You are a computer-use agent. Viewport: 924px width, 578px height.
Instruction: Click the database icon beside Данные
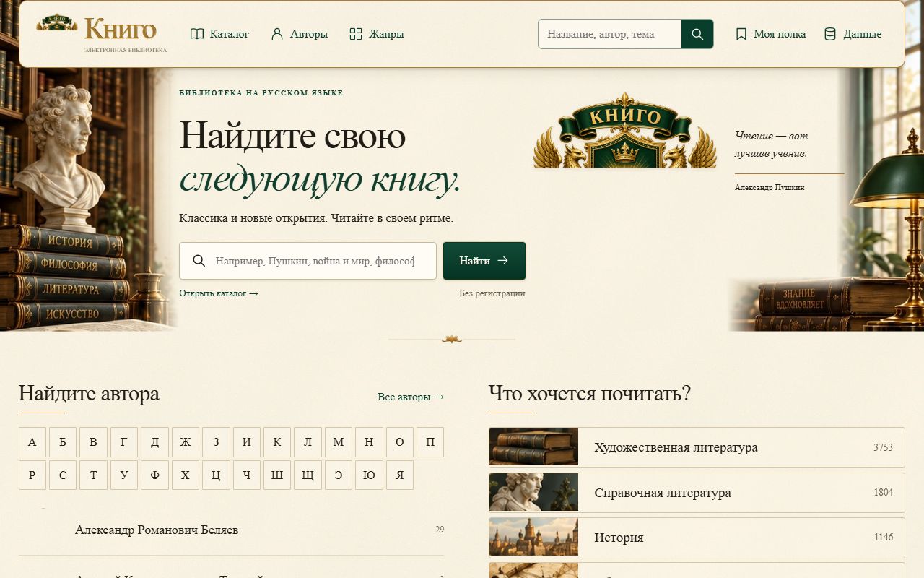(x=830, y=34)
